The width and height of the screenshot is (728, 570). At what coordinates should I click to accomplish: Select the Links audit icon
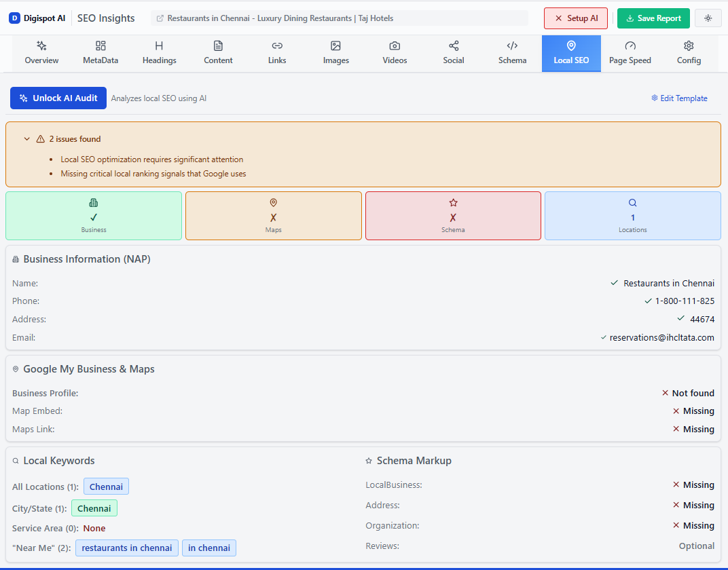click(x=276, y=52)
